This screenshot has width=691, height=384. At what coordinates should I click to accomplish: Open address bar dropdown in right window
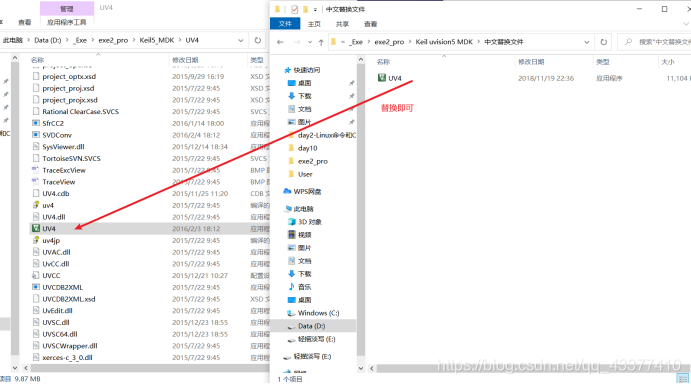(x=587, y=42)
